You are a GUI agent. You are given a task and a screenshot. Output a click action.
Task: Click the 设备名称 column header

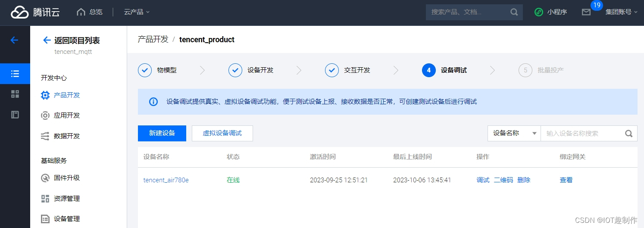pyautogui.click(x=156, y=157)
